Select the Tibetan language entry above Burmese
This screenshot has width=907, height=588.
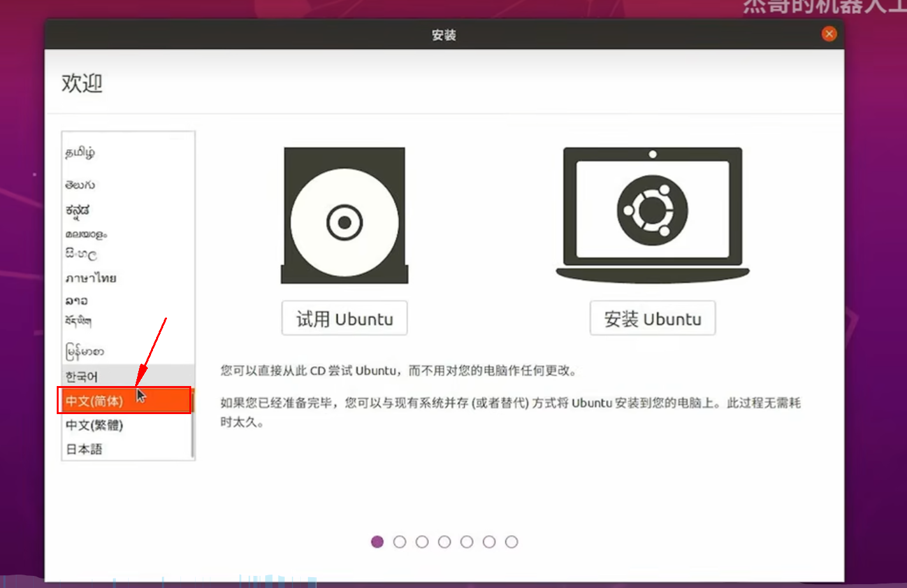[78, 321]
